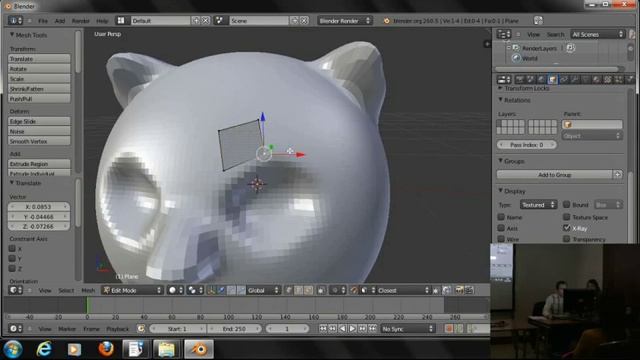
Task: Enable scale manipulator icon in 3D header
Action: pos(241,290)
